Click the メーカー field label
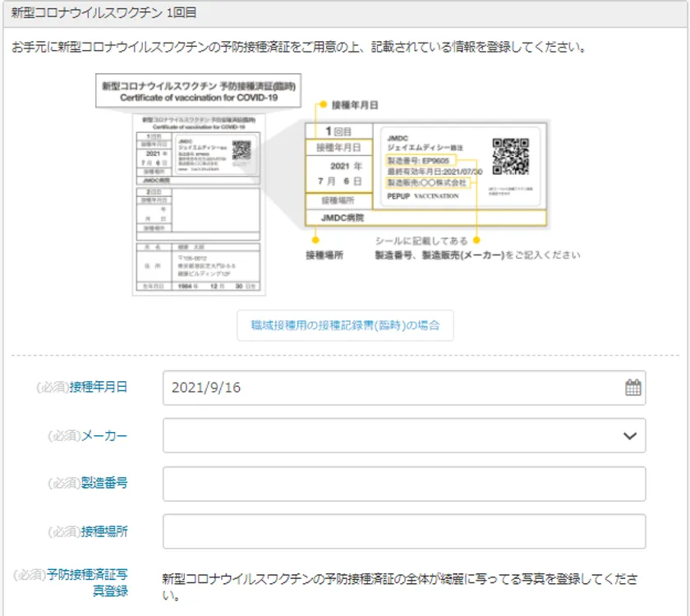This screenshot has width=690, height=616. coord(104,435)
